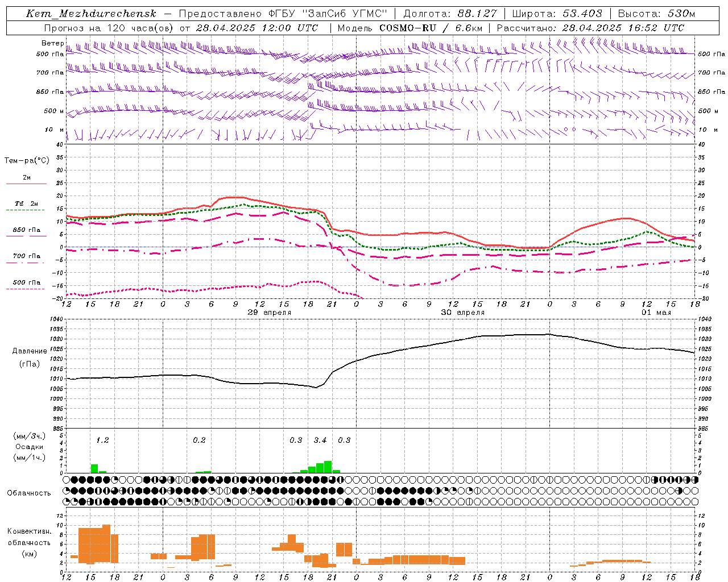Click the provider text ФГБУ "ЗапСиб УГМС"

tap(327, 14)
